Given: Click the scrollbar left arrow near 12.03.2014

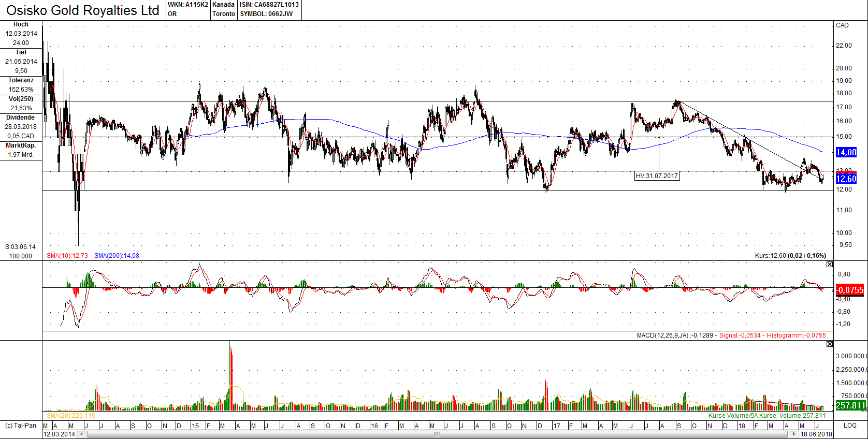Looking at the screenshot, I should pos(81,434).
